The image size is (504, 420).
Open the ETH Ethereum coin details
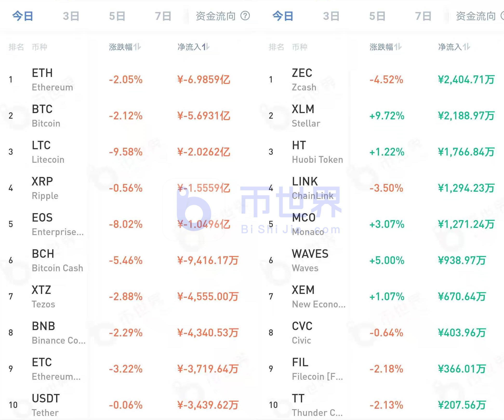[52, 80]
